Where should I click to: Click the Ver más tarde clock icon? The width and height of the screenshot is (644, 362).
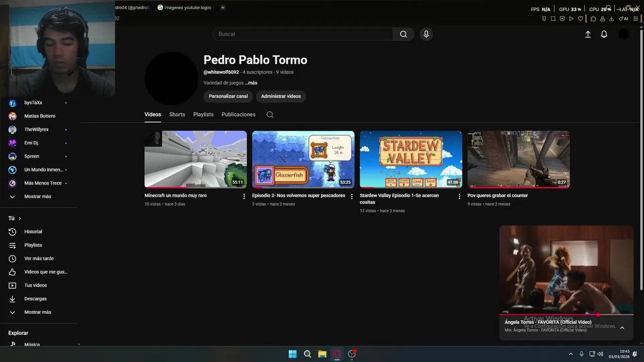[13, 258]
